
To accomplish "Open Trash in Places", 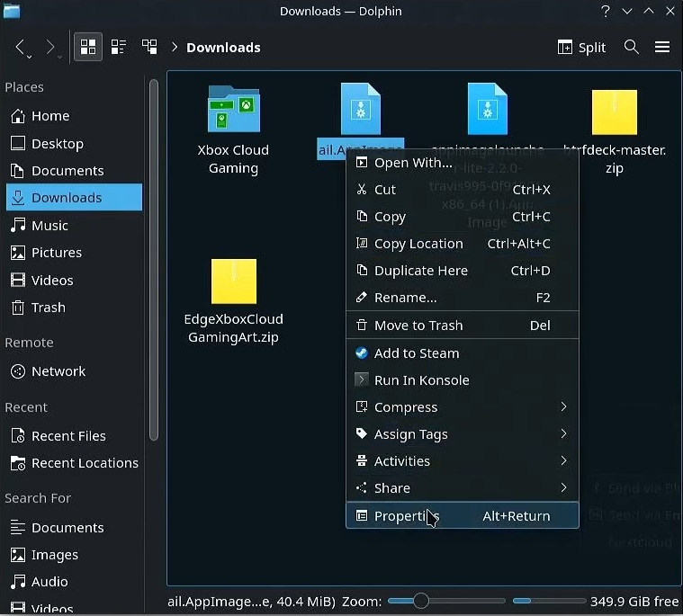I will [74, 308].
